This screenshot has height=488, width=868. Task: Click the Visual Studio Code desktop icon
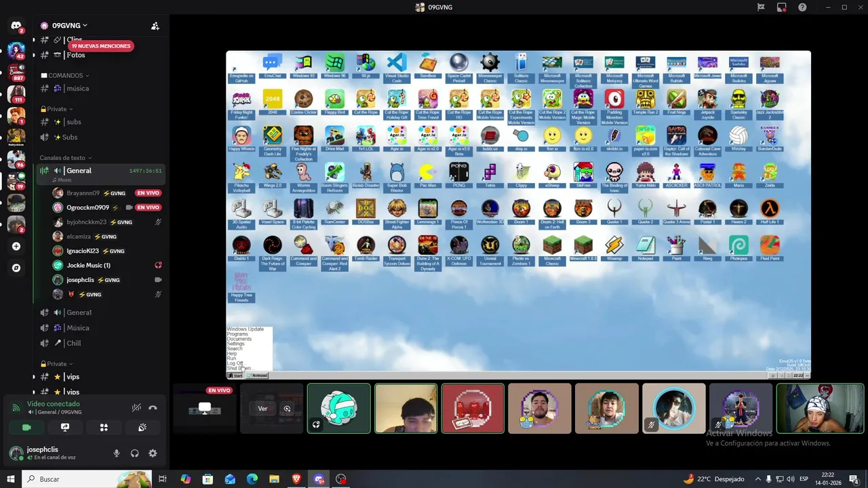397,66
